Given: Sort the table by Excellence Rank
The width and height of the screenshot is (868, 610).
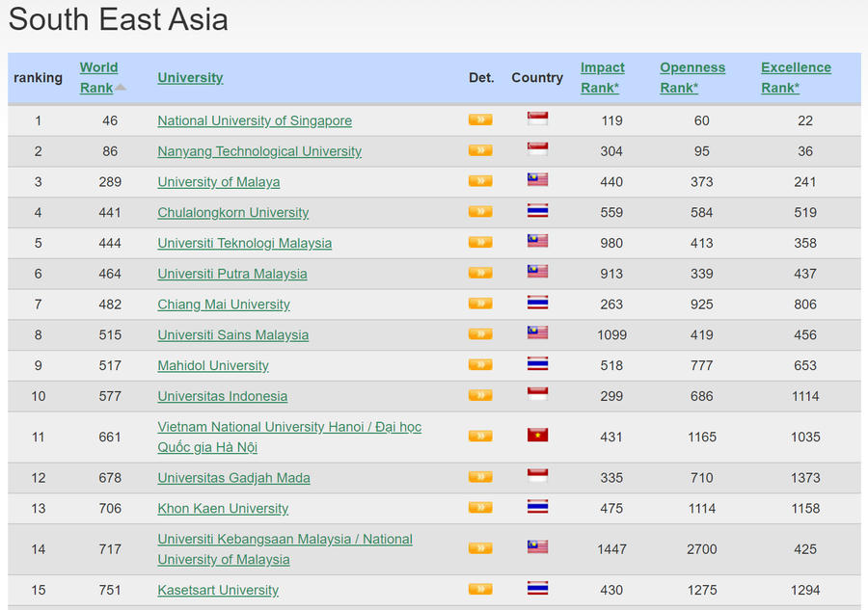Looking at the screenshot, I should click(x=796, y=77).
